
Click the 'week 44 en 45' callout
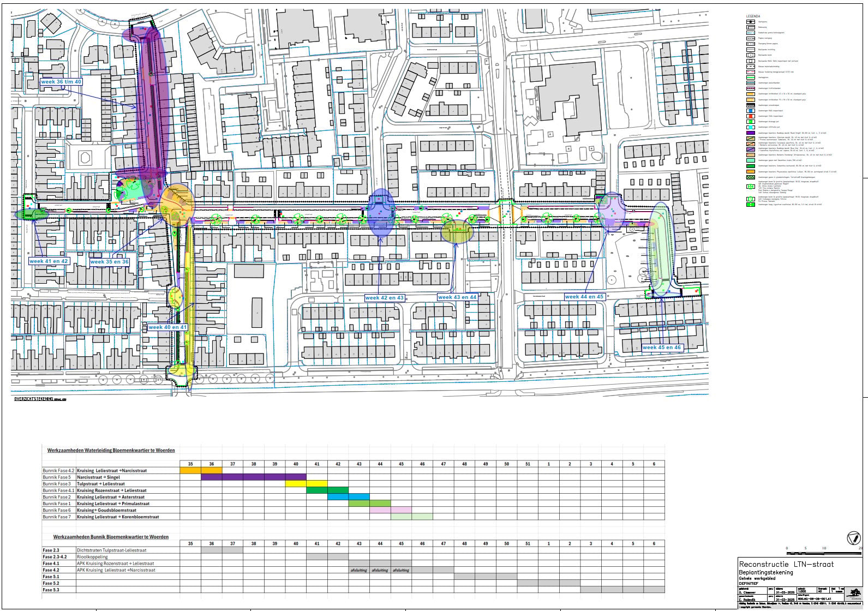584,297
